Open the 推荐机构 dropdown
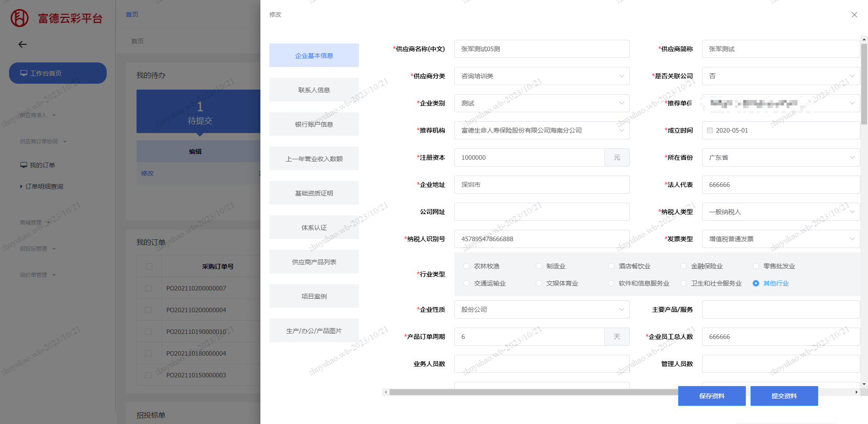Viewport: 868px width, 424px height. 542,130
